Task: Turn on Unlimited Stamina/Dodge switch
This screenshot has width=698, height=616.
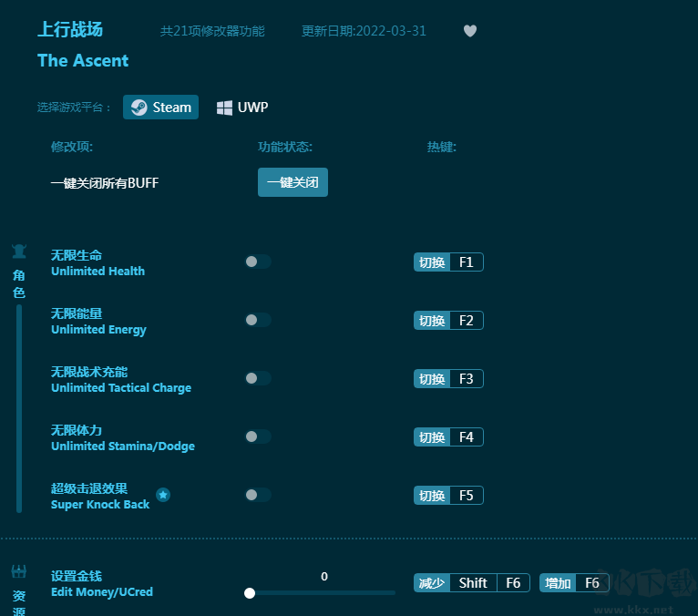Action: pyautogui.click(x=258, y=436)
